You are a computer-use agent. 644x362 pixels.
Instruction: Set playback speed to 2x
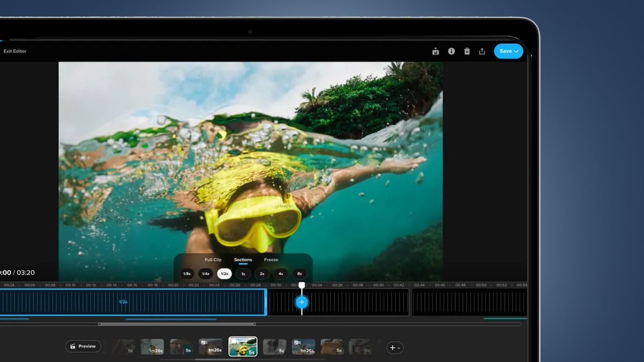click(x=262, y=274)
